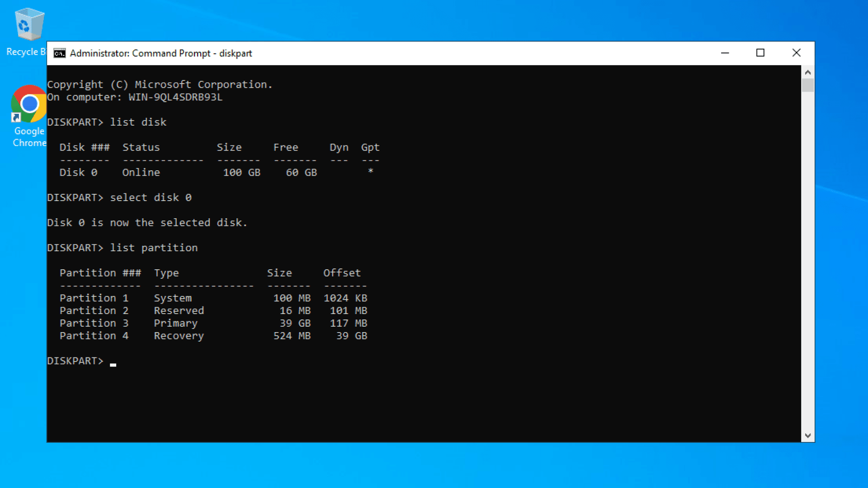Viewport: 868px width, 488px height.
Task: Click the 'list partition' command text
Action: click(x=154, y=248)
